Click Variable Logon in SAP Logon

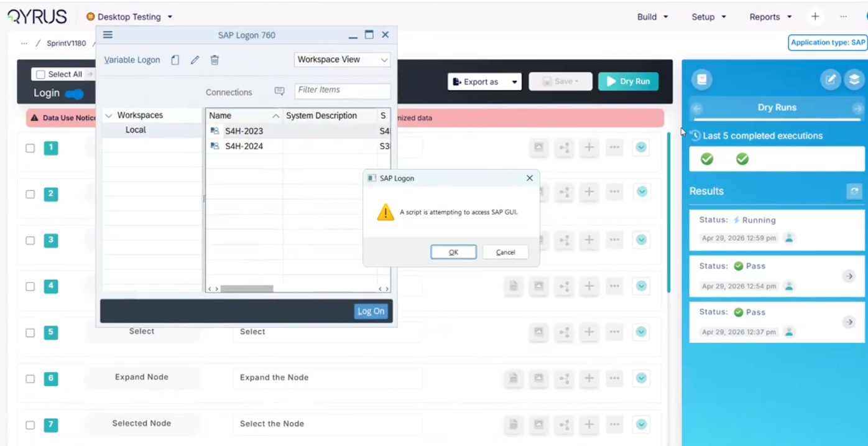pyautogui.click(x=132, y=60)
